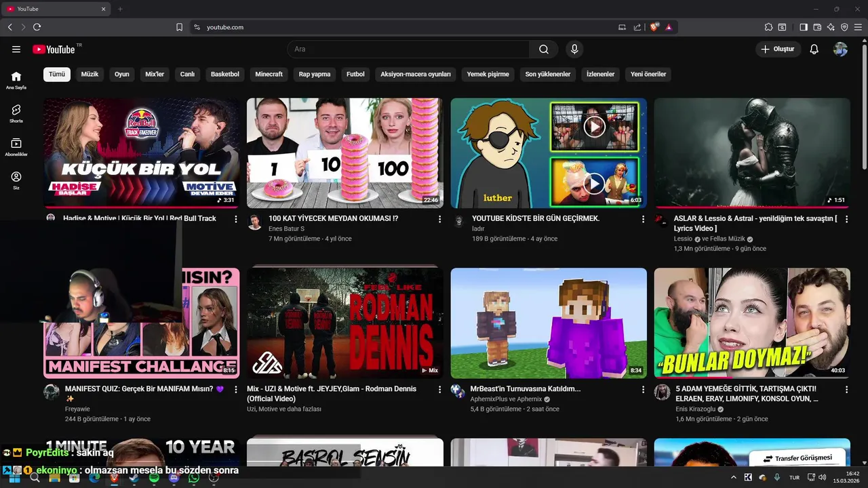Open Shorts in the sidebar
Viewport: 868px width, 488px height.
[x=16, y=113]
